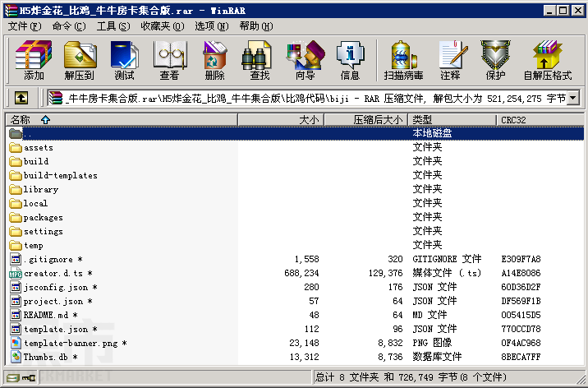Launch the Wizard (向导) icon

(x=305, y=60)
